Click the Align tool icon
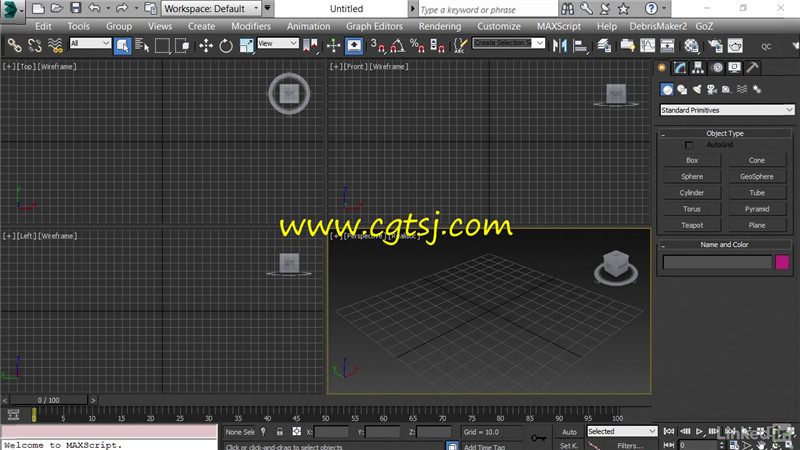Image resolution: width=800 pixels, height=450 pixels. [x=580, y=46]
